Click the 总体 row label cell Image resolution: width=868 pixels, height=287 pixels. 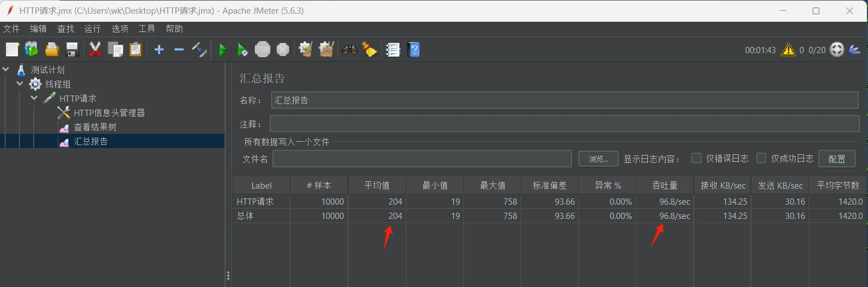coord(261,216)
